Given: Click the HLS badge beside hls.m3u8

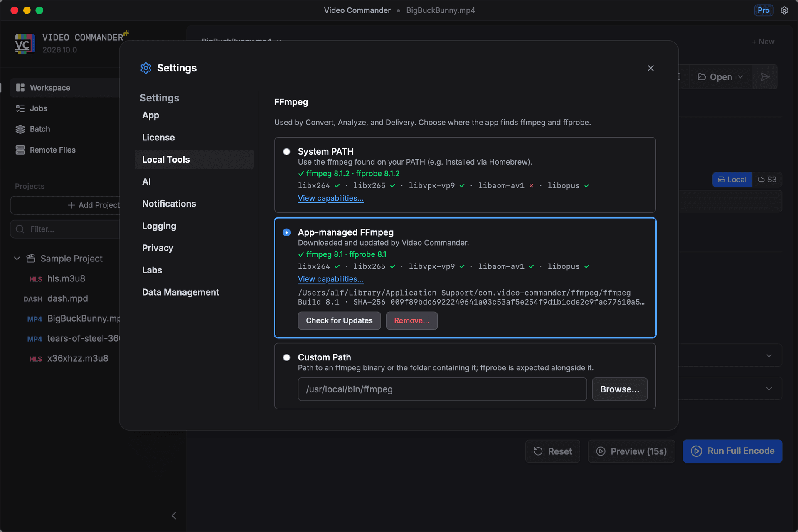Looking at the screenshot, I should [x=35, y=279].
